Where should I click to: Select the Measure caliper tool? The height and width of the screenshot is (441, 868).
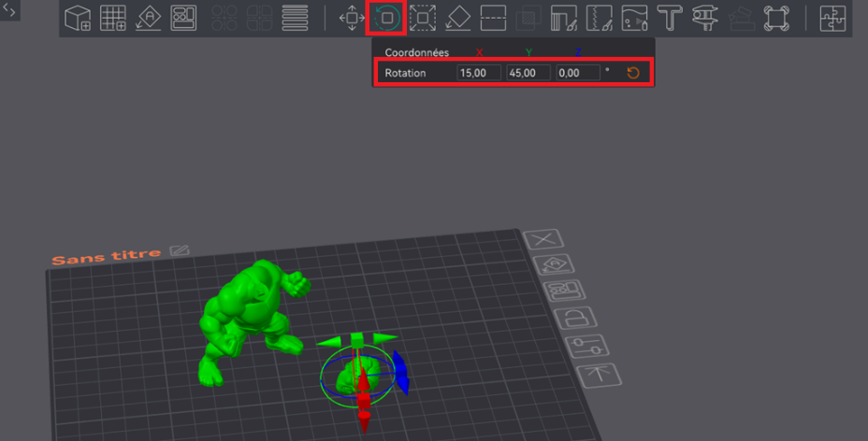coord(705,19)
